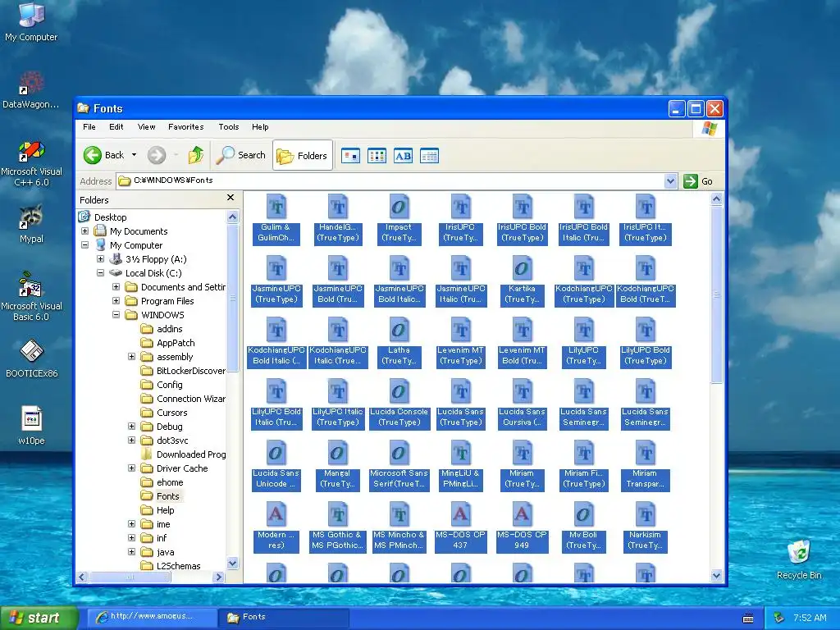Screen dimensions: 840x630
Task: Select Microsoft Visual C++ 6.0 shortcut
Action: tap(31, 163)
